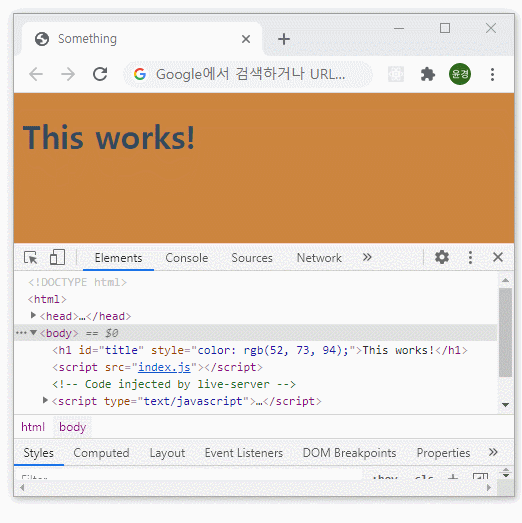Switch to the Console tab
Image resolution: width=522 pixels, height=523 pixels.
[187, 258]
